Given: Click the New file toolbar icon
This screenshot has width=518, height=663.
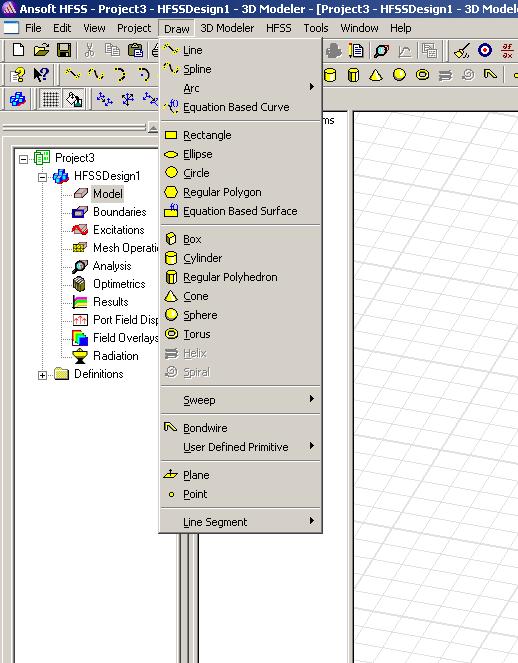Looking at the screenshot, I should [x=18, y=50].
